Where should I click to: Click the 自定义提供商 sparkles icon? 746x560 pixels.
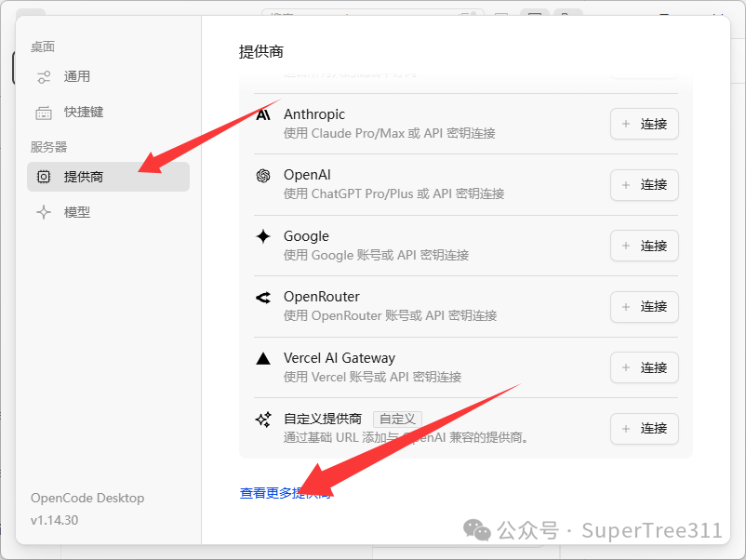tap(263, 420)
